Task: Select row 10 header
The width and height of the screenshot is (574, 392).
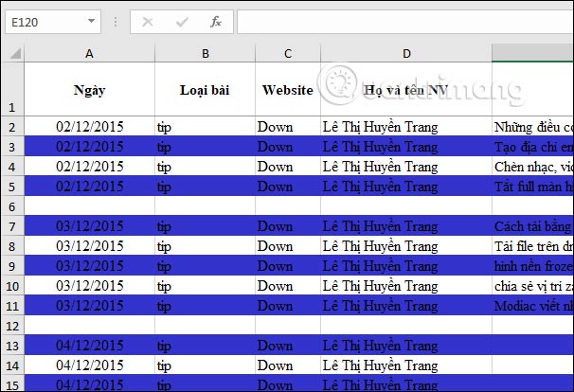Action: pos(12,285)
